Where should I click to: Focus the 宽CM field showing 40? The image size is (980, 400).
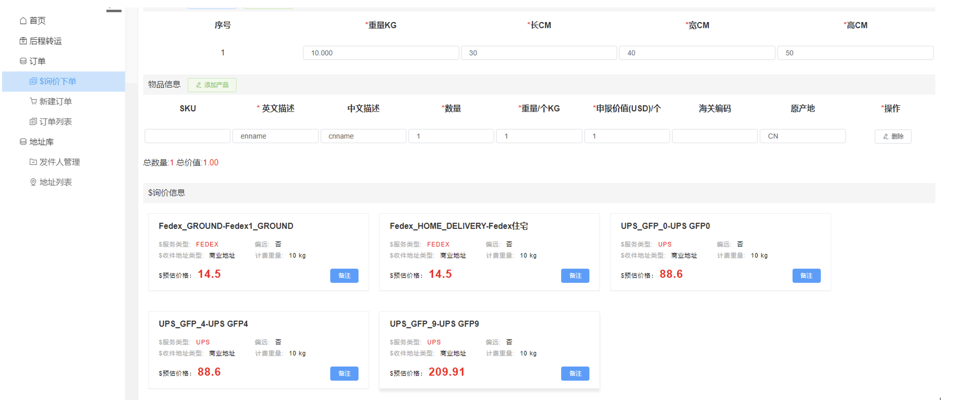point(697,53)
